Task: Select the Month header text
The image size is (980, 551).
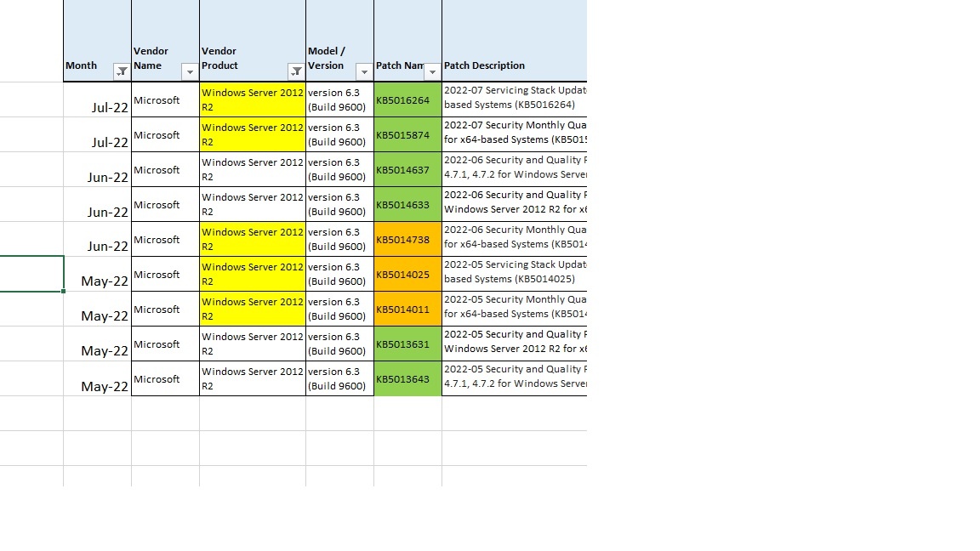Action: [82, 65]
